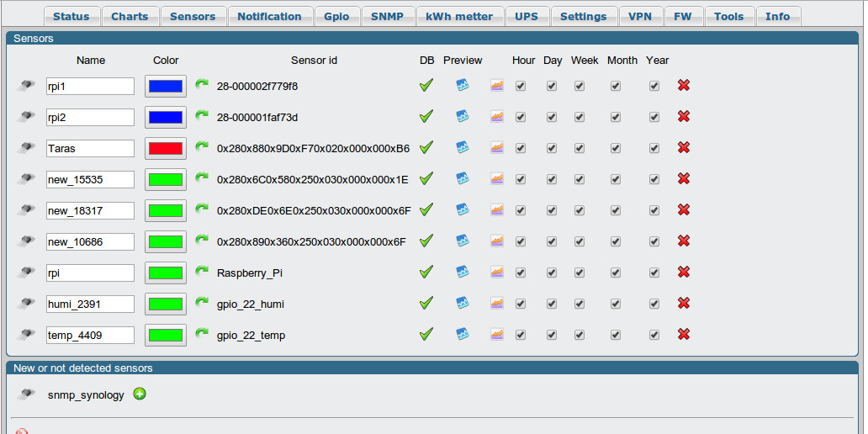Click sensor type icon beside snmp_synology
The height and width of the screenshot is (434, 868).
[x=25, y=394]
